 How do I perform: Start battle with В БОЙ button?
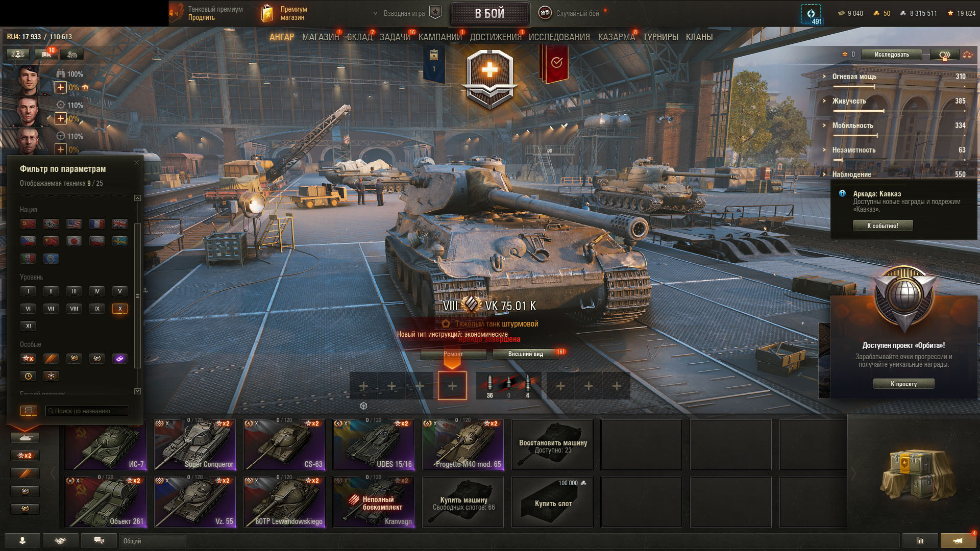(489, 13)
